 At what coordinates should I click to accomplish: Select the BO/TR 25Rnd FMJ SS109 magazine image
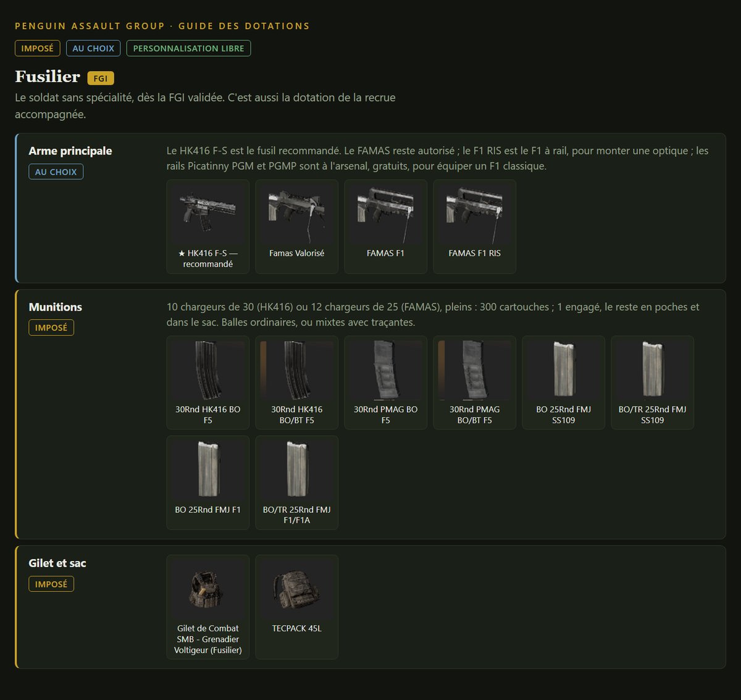click(653, 370)
